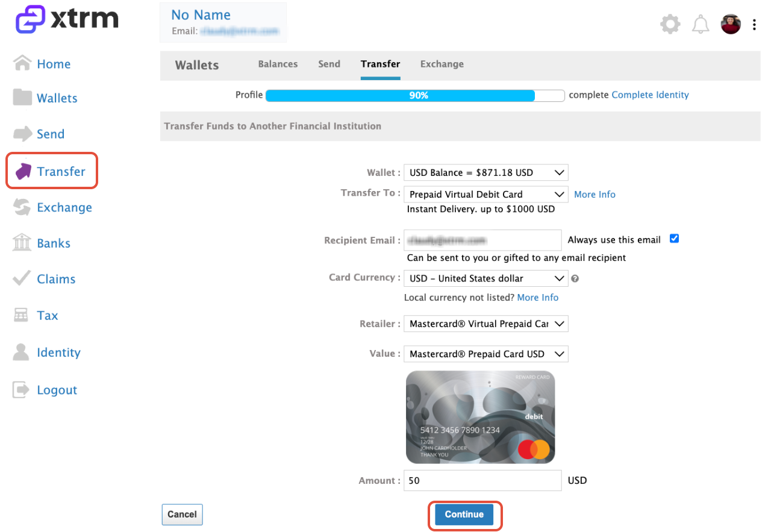The height and width of the screenshot is (532, 774).
Task: Click the 'Retailer :' label
Action: [x=380, y=324]
